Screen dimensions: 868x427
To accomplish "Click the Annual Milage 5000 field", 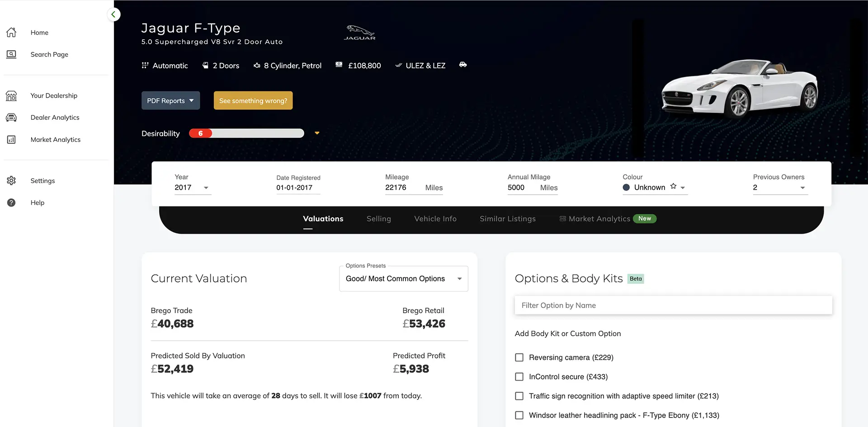I will click(533, 188).
